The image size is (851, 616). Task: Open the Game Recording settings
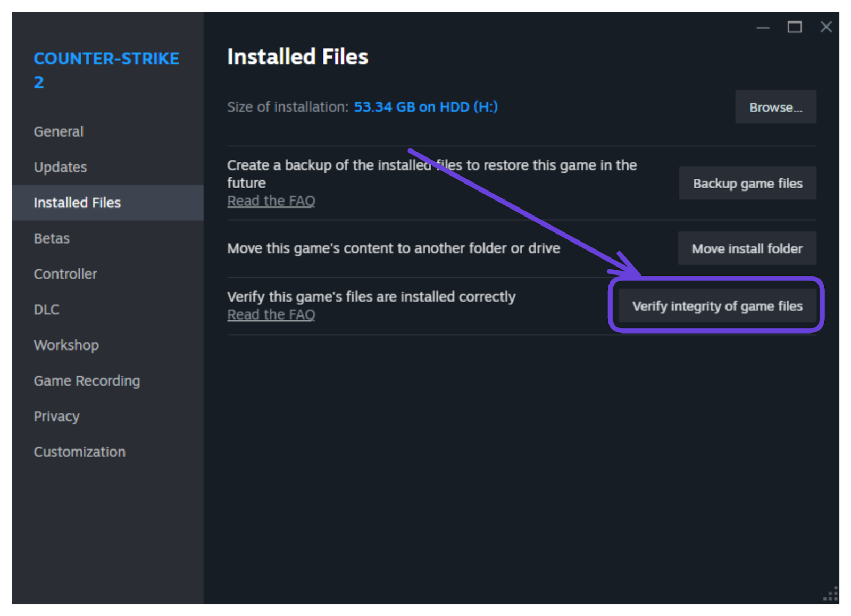click(87, 380)
